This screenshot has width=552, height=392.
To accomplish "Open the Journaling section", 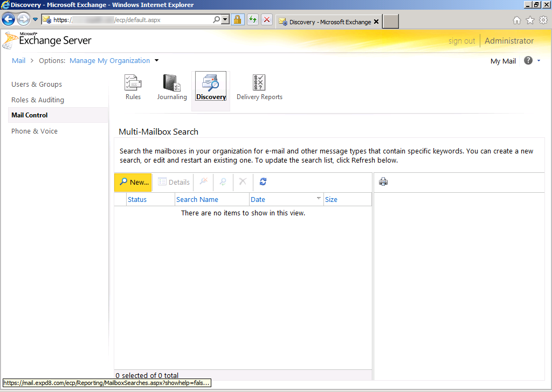I will coord(172,87).
